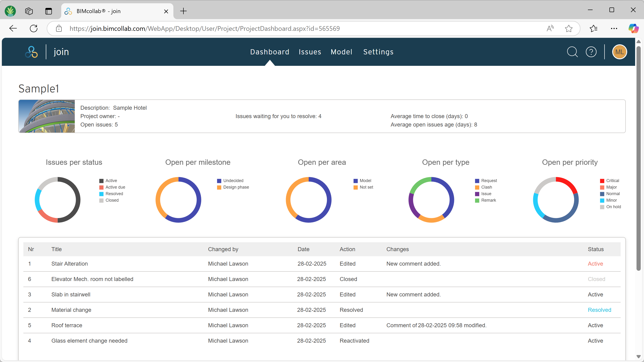Open the tab actions menu
Screen dimensions: 644x362
pyautogui.click(x=49, y=11)
